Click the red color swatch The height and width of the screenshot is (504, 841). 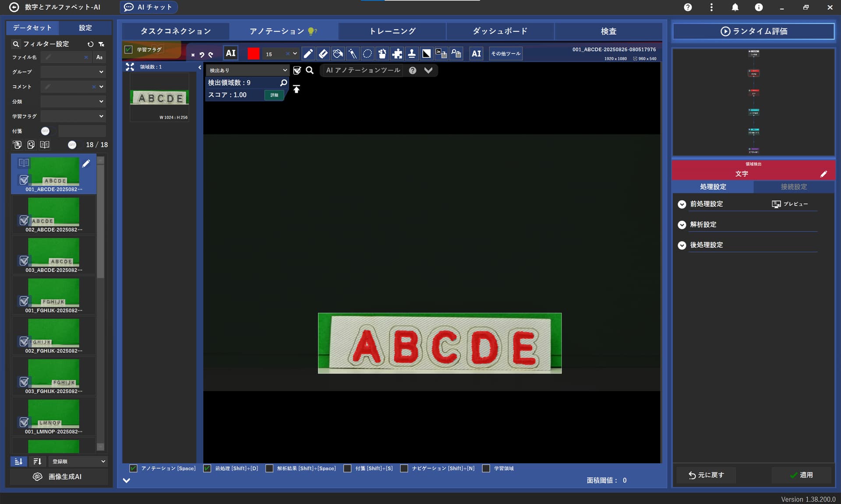253,53
